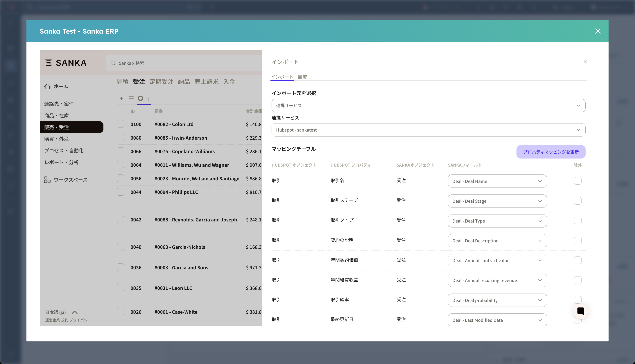
Task: Check exclude box for Deal Name row
Action: 577,181
